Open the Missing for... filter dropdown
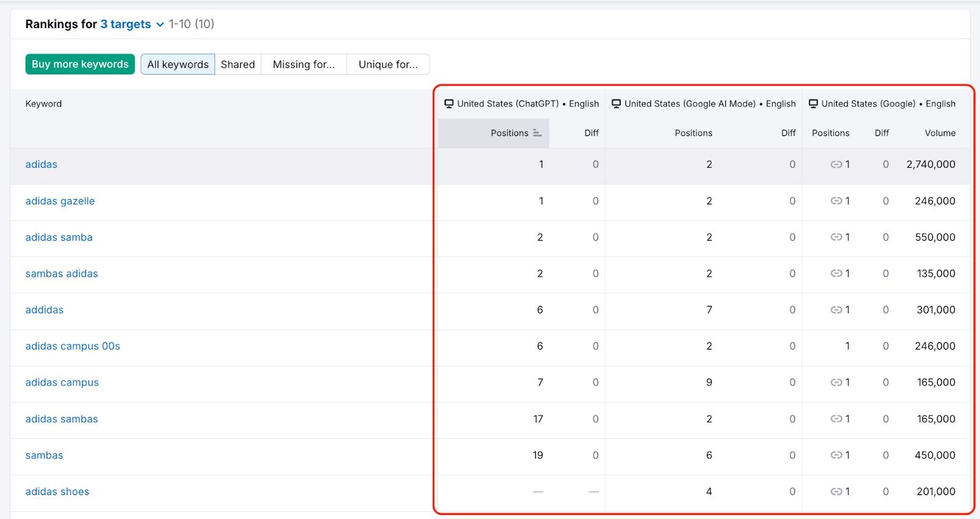 [x=304, y=64]
